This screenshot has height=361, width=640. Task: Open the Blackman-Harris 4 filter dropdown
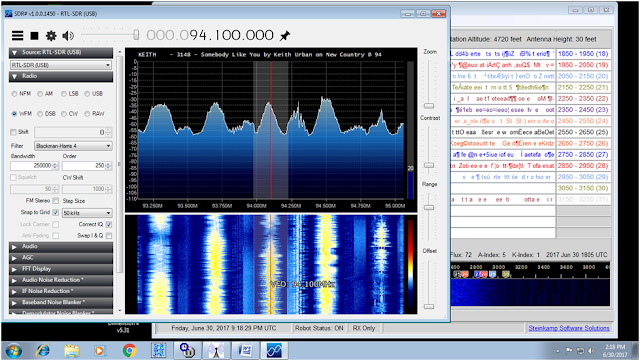pos(73,146)
